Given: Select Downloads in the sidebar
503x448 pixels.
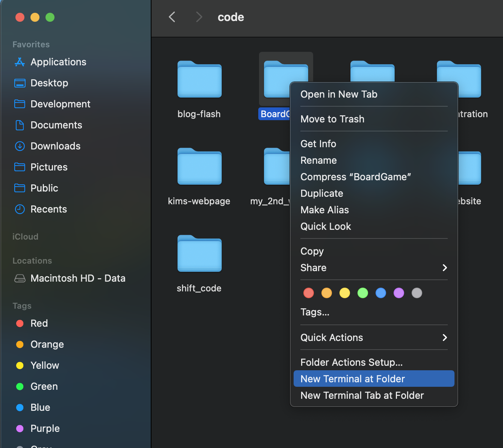Looking at the screenshot, I should 55,146.
